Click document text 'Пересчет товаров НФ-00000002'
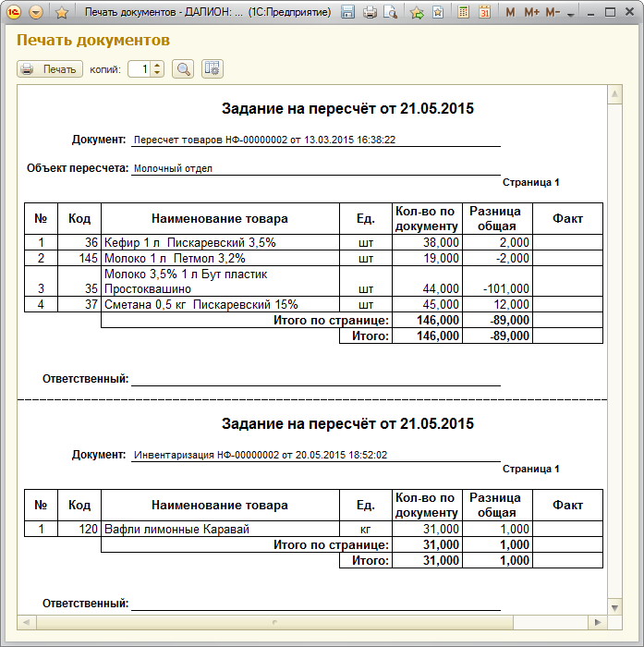Image resolution: width=644 pixels, height=647 pixels. coord(211,140)
